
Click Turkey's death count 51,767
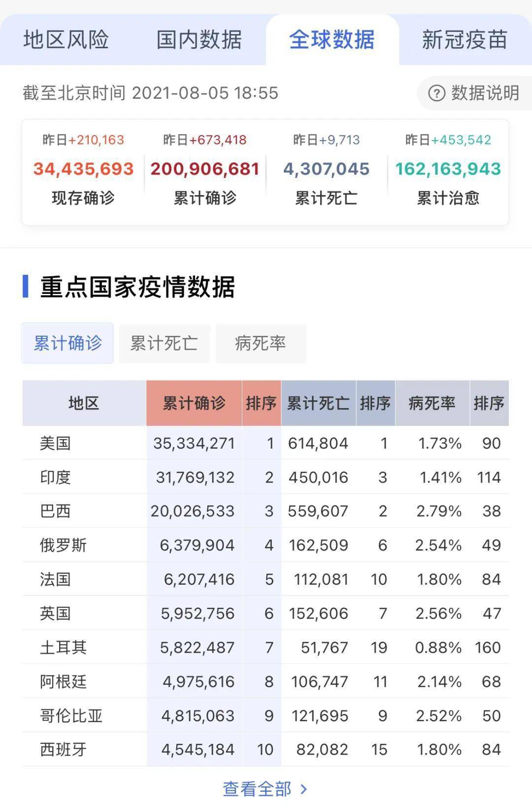click(x=325, y=647)
